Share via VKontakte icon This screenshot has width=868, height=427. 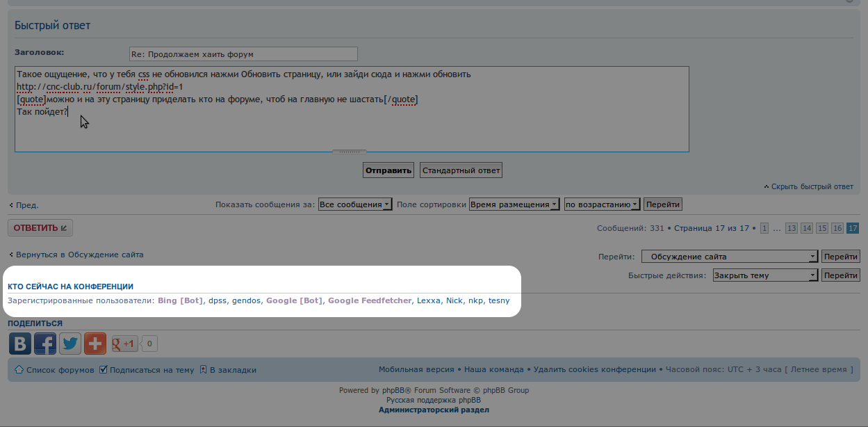point(20,344)
